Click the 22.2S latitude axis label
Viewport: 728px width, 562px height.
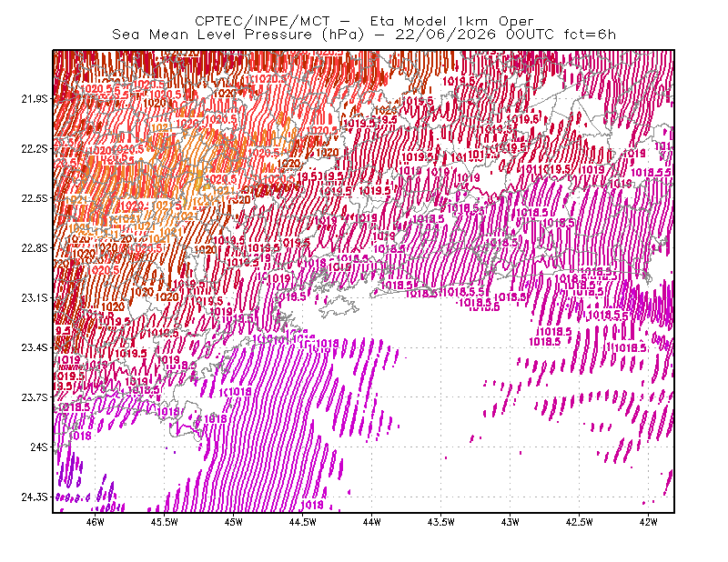click(34, 149)
